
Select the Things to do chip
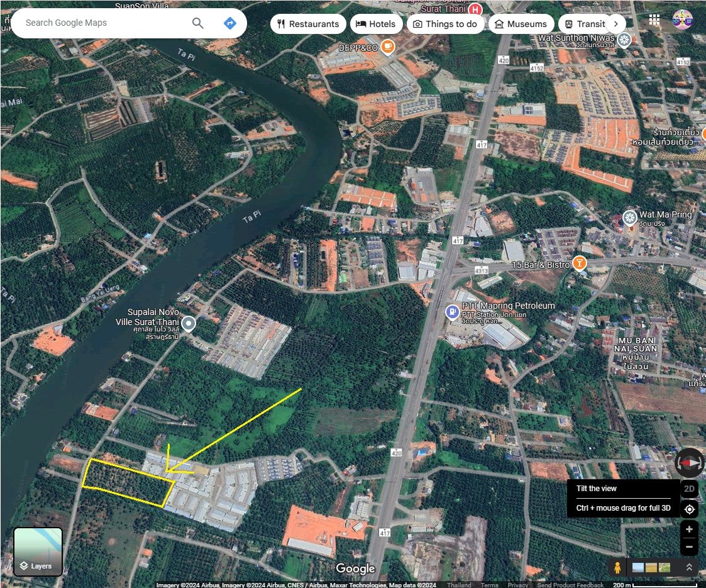pos(445,24)
